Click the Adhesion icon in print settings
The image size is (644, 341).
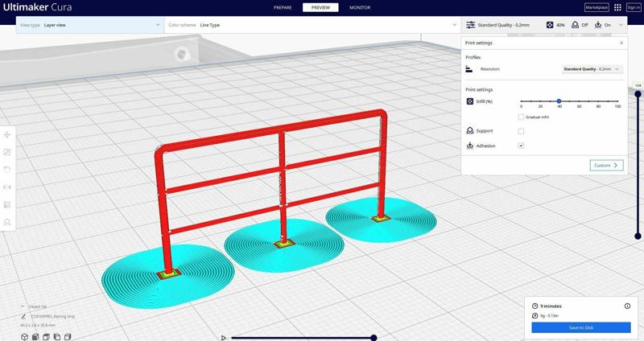(470, 146)
